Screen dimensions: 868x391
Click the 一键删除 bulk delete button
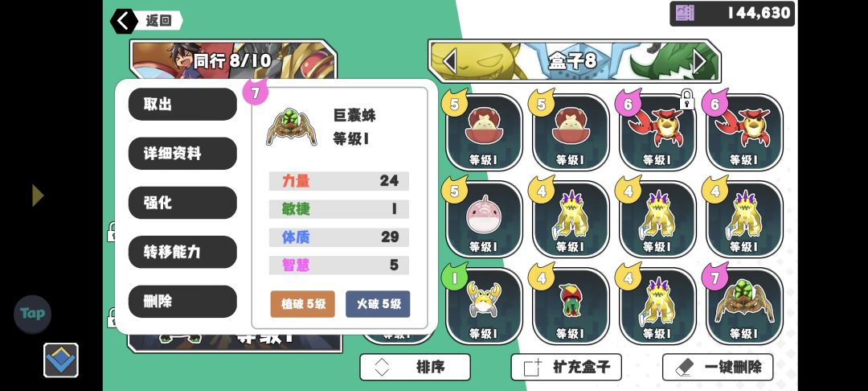click(x=718, y=367)
